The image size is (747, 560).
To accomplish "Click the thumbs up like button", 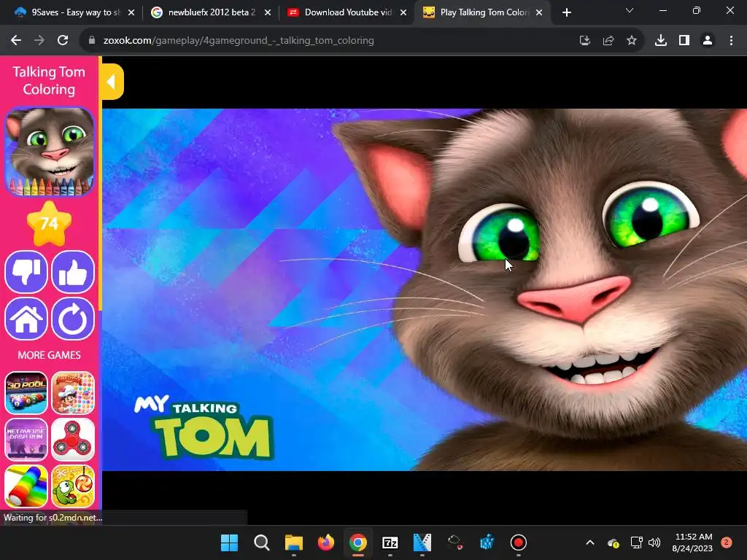I will coord(73,272).
